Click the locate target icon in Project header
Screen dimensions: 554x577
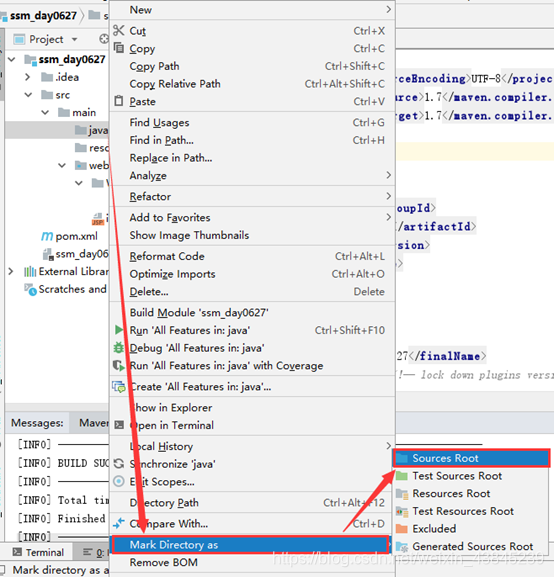pyautogui.click(x=104, y=39)
